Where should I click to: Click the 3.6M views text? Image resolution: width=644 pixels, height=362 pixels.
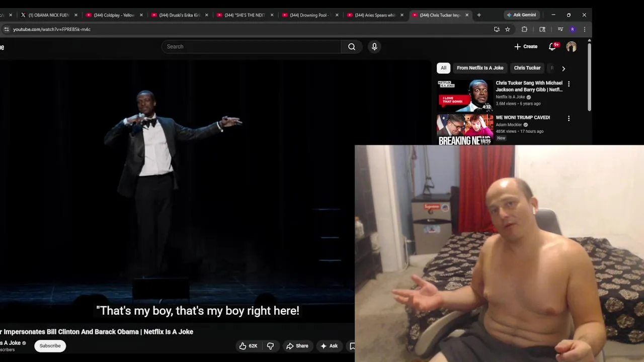point(506,104)
